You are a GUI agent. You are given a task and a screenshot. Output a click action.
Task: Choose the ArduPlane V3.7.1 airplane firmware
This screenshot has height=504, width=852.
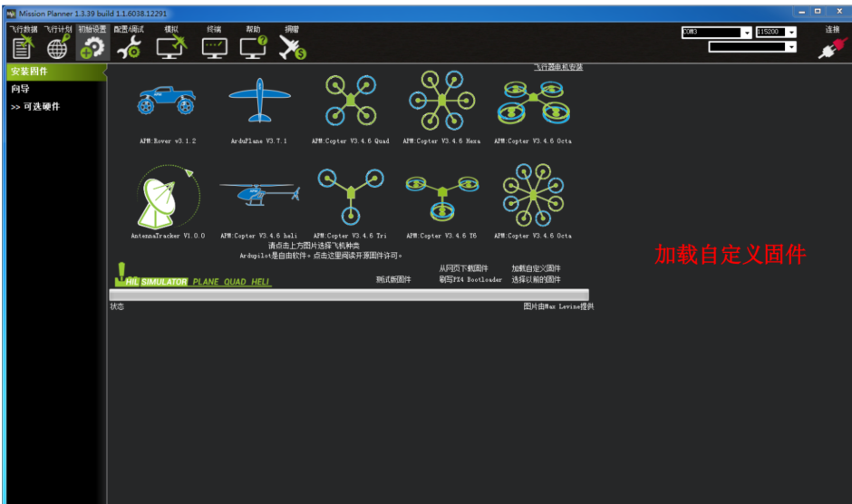pyautogui.click(x=259, y=100)
